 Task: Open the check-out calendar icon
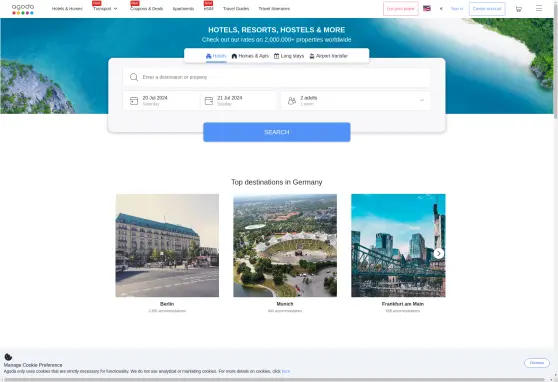209,101
